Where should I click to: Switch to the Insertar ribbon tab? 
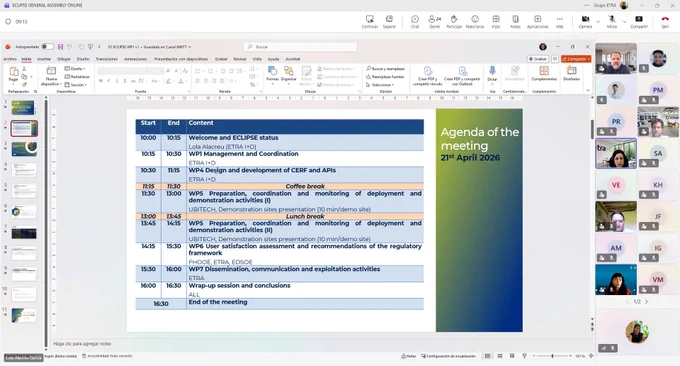click(x=44, y=59)
